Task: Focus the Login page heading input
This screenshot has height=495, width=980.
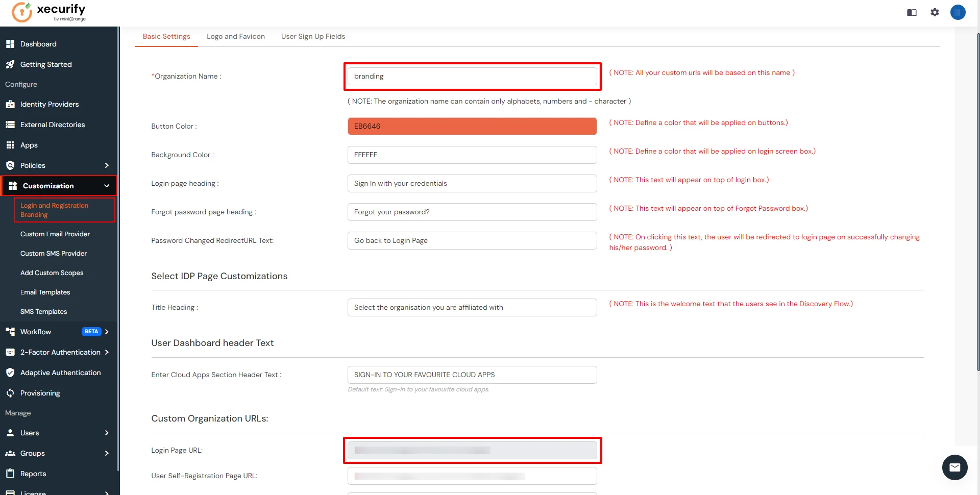Action: point(472,183)
